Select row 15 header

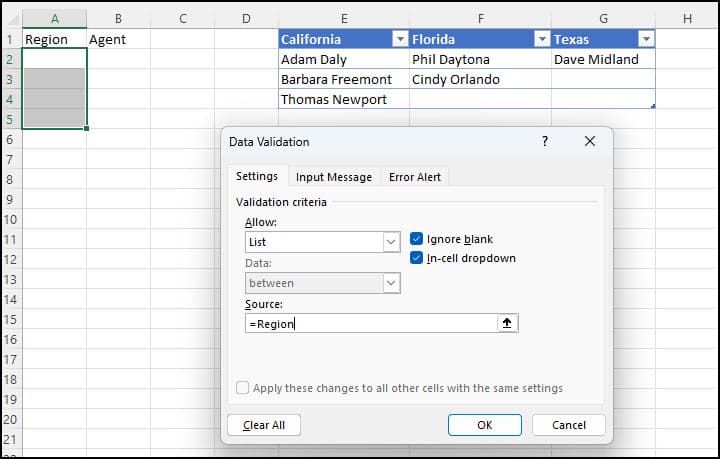[x=10, y=319]
